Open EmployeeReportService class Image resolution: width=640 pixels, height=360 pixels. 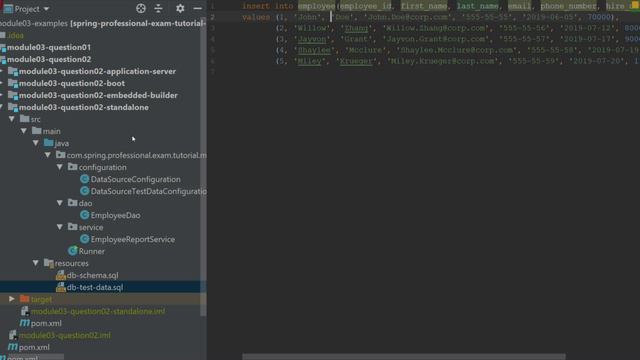click(133, 239)
